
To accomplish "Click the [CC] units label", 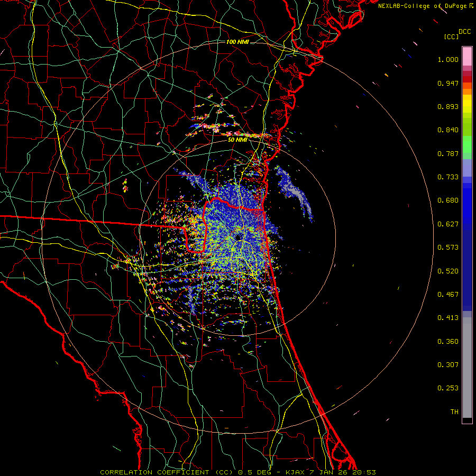I will coord(451,36).
